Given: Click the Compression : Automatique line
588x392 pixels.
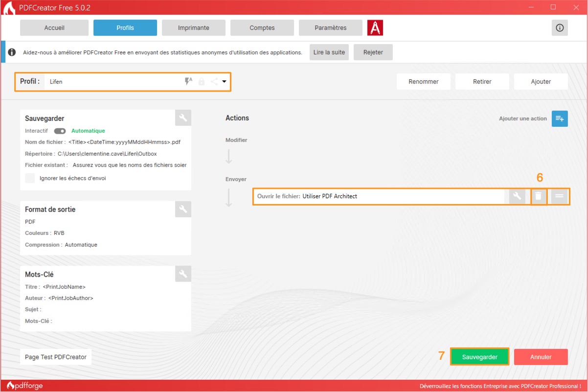Looking at the screenshot, I should [61, 245].
